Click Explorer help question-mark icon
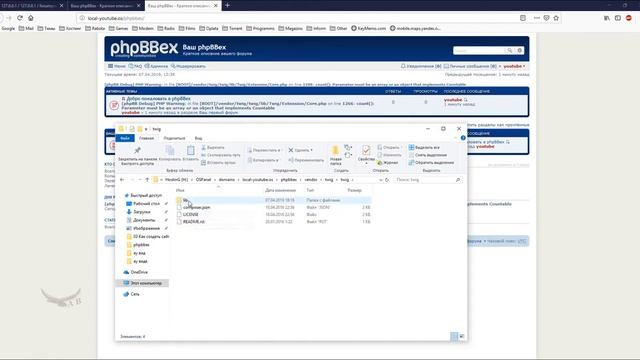This screenshot has height=360, width=640. tap(463, 138)
